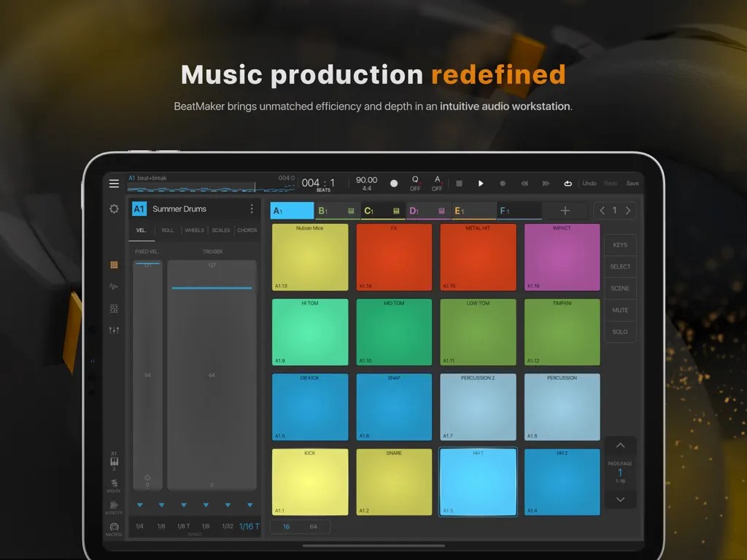Click the loop icon in transport bar
Image resolution: width=747 pixels, height=560 pixels.
[x=568, y=183]
